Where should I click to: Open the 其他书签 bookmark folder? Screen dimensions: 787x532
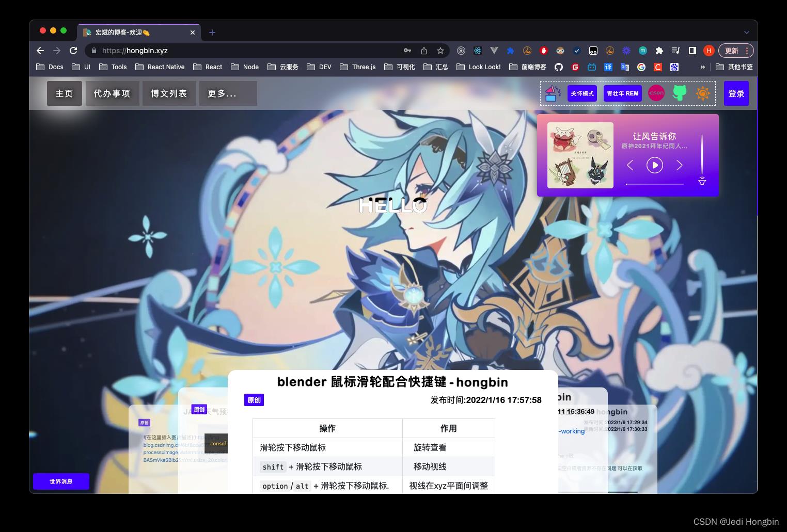coord(734,67)
